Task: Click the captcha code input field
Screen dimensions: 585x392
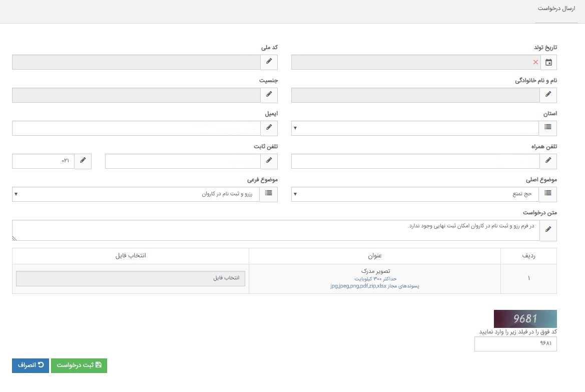Action: (515, 344)
